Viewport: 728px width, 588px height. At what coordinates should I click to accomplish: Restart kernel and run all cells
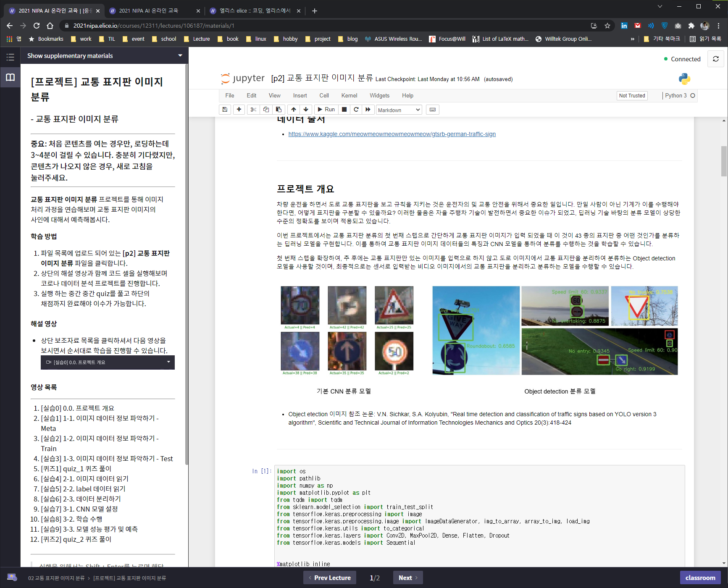(368, 110)
